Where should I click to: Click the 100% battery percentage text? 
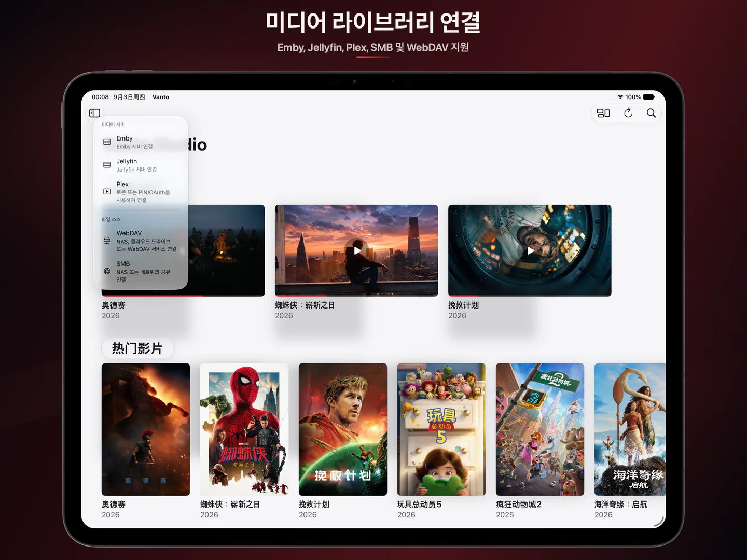633,97
